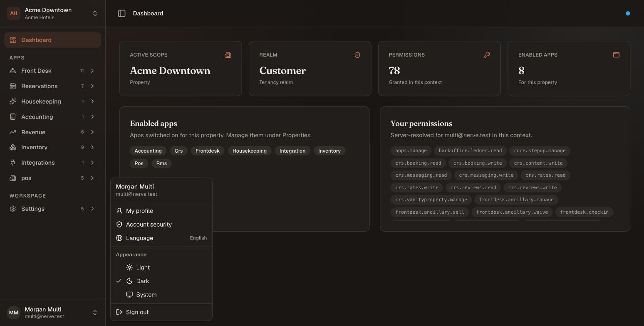Click the Frontdesk app chip
The height and width of the screenshot is (326, 644).
pyautogui.click(x=208, y=151)
